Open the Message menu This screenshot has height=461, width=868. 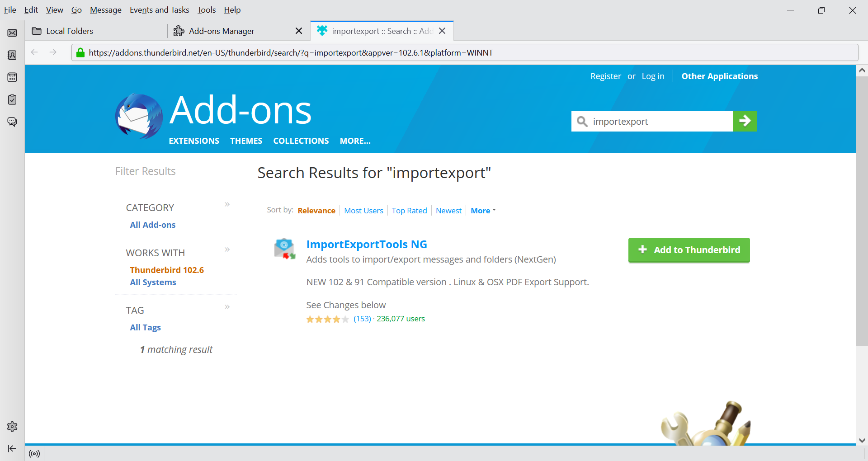pos(105,10)
